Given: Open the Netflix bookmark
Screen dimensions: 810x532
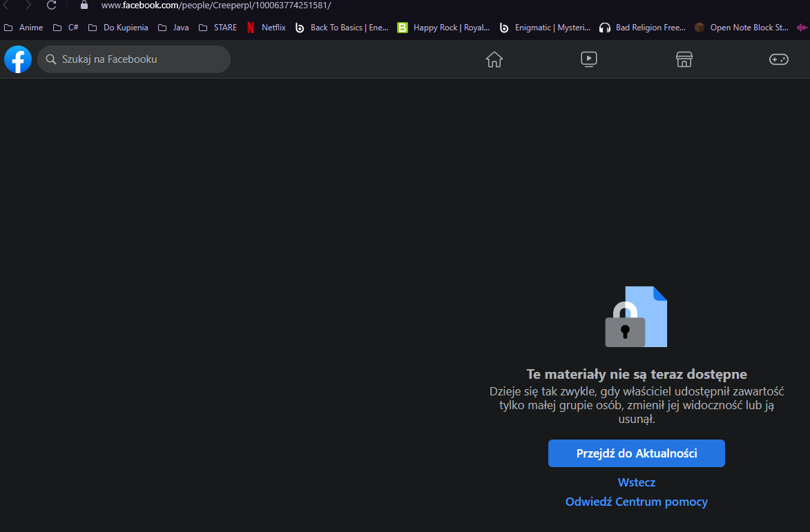Looking at the screenshot, I should pos(267,28).
